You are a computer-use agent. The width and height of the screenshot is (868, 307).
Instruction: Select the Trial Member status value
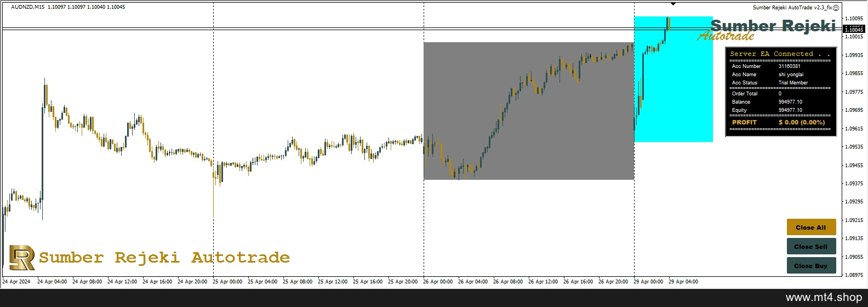793,83
